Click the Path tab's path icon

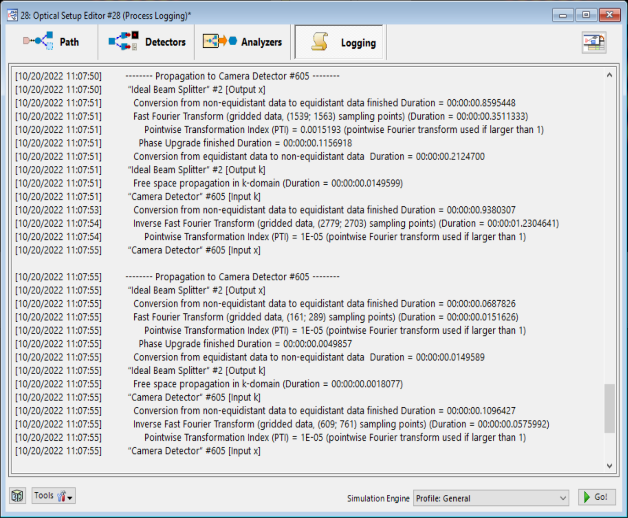click(x=37, y=42)
